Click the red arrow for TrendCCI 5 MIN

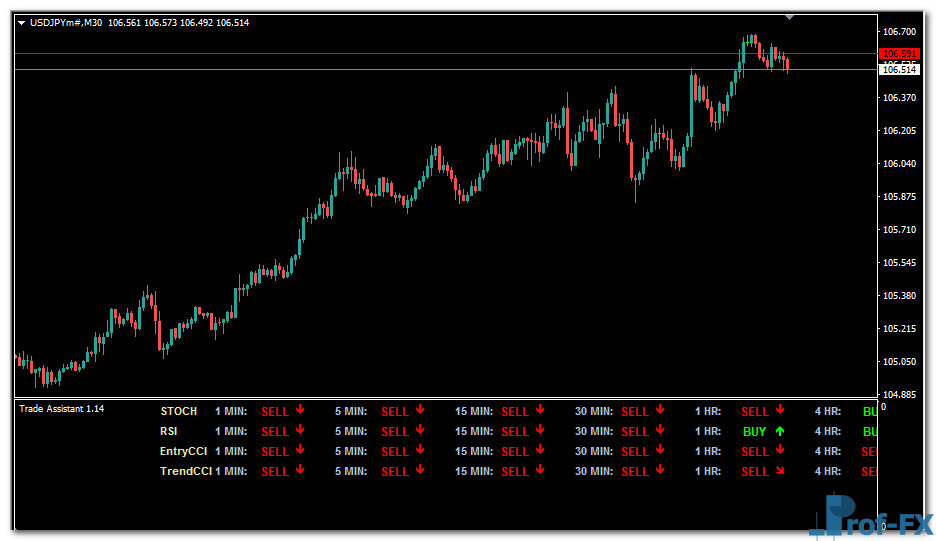[x=420, y=471]
